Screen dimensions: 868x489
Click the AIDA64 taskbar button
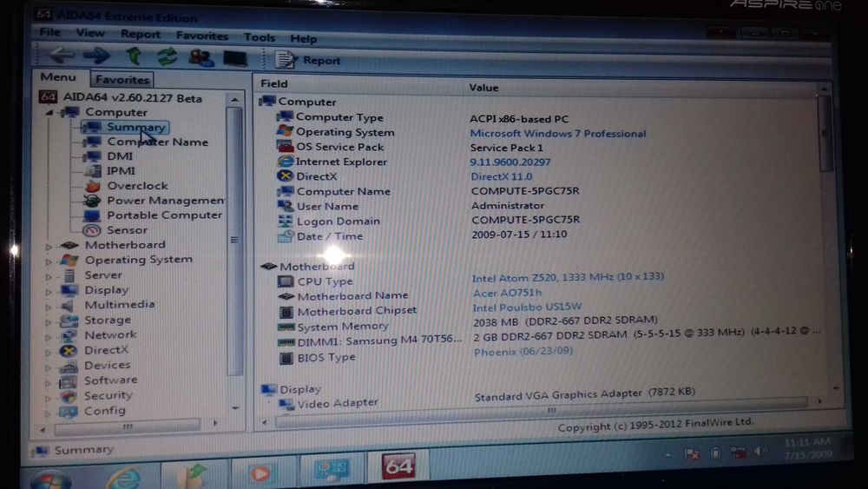[x=398, y=466]
